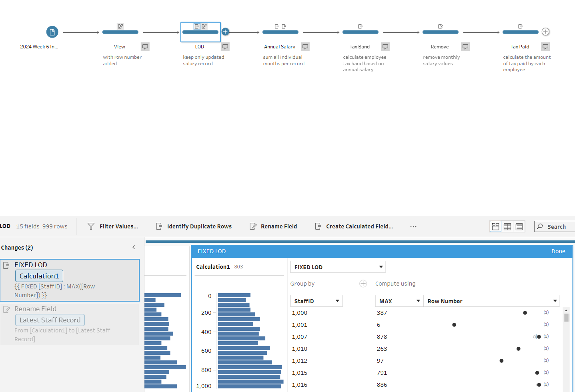Add a Group by field with the plus icon
575x392 pixels.
(363, 284)
